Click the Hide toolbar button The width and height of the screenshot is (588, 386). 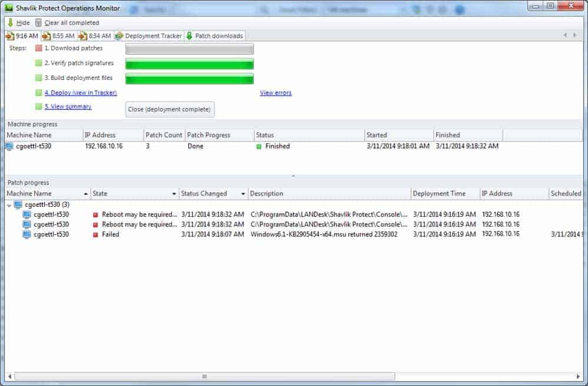pyautogui.click(x=19, y=23)
